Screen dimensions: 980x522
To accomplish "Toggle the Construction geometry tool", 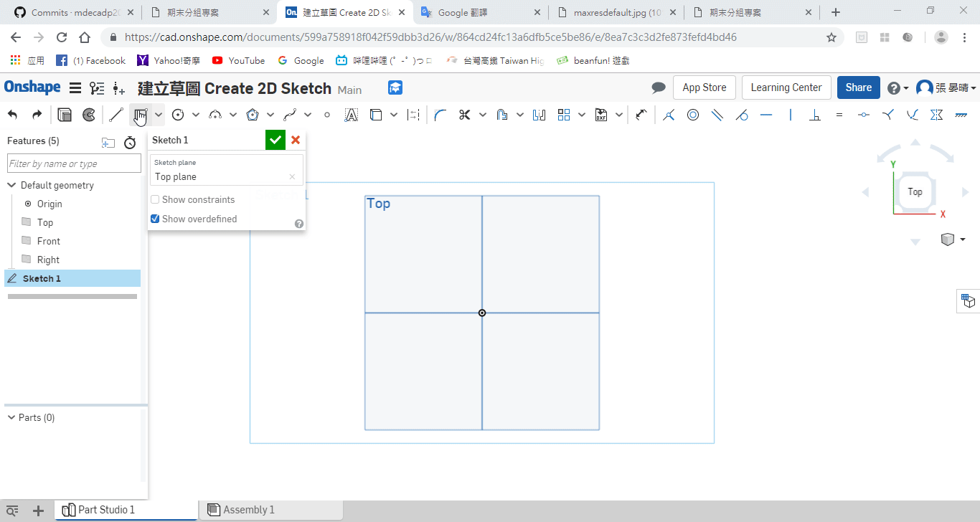I will pos(413,115).
